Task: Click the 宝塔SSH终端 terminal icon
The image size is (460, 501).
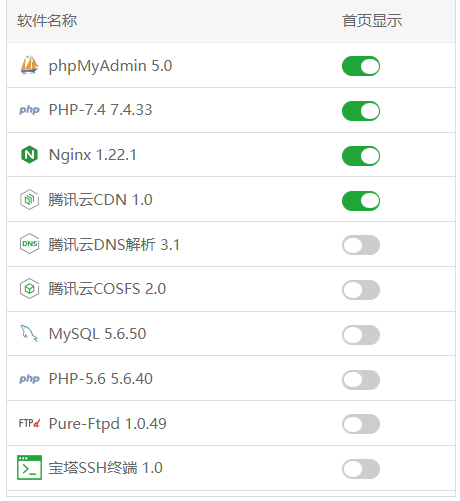Action: tap(29, 468)
